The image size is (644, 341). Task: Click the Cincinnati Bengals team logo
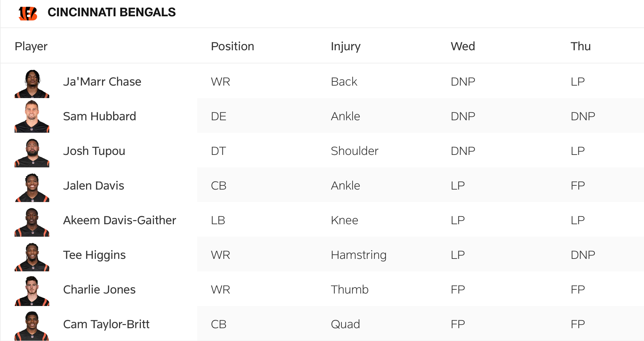point(28,13)
